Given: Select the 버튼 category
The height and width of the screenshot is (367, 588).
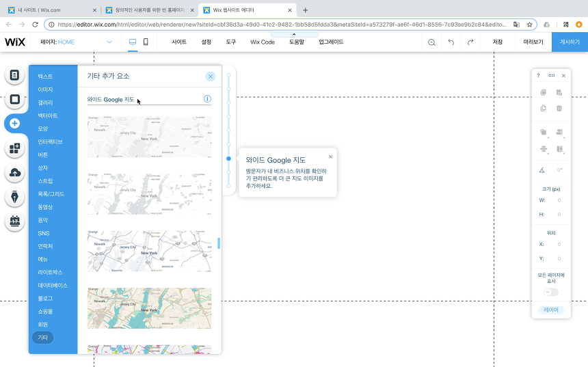Looking at the screenshot, I should (x=43, y=155).
